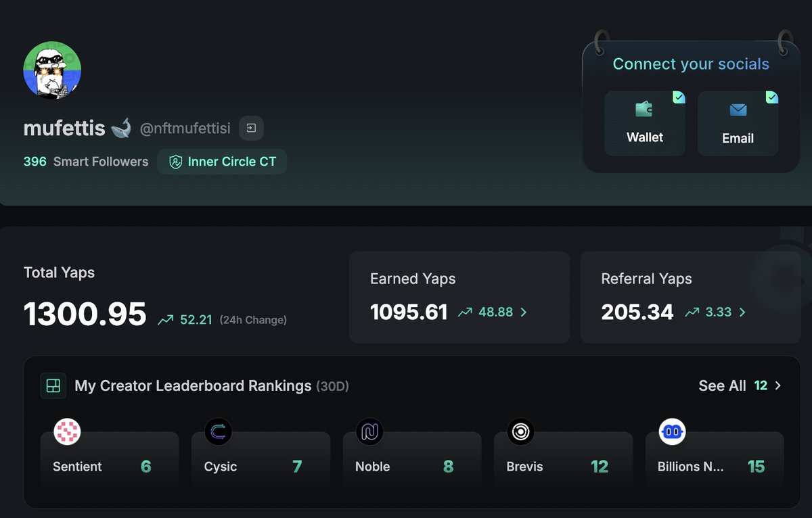
Task: Open See All 12 rankings link
Action: [x=740, y=385]
